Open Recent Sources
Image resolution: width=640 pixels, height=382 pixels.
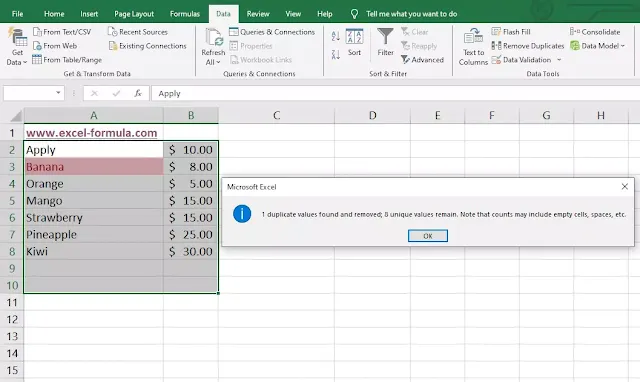point(138,32)
